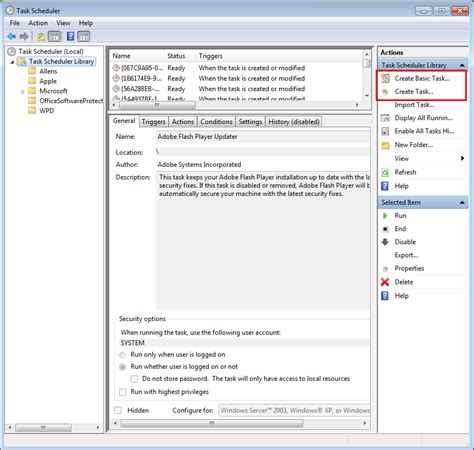Open the Action menu
This screenshot has height=450, width=474.
(x=38, y=23)
